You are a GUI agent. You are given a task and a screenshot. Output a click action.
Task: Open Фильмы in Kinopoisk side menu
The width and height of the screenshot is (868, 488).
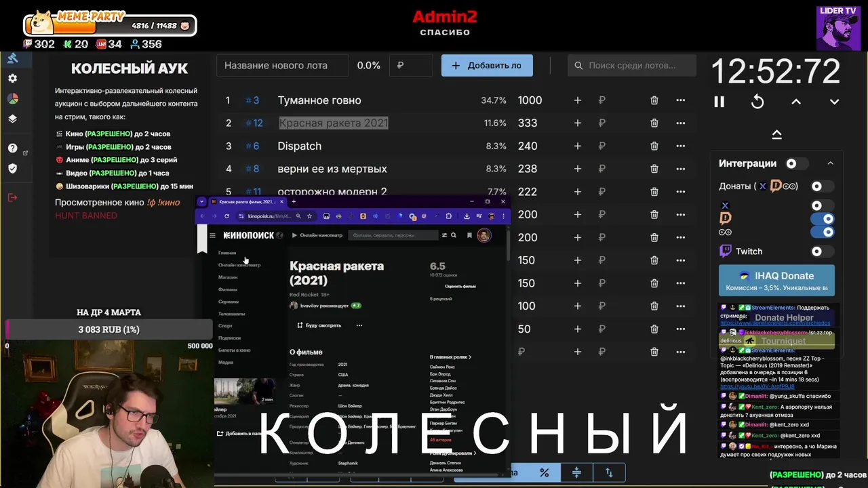[x=227, y=289]
